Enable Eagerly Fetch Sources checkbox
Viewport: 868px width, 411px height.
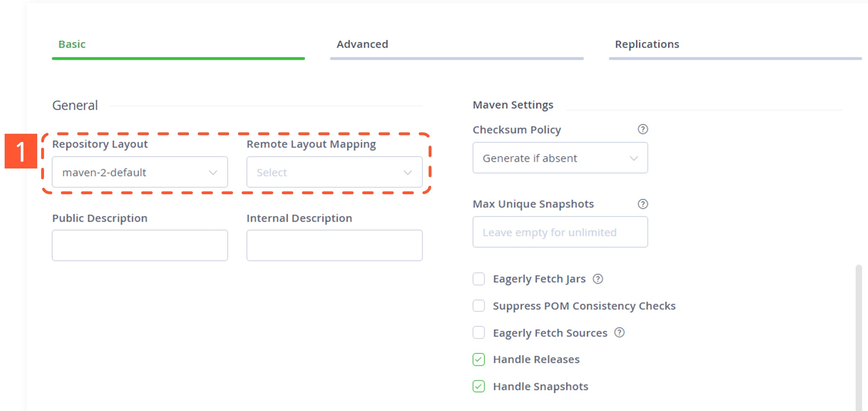tap(479, 333)
